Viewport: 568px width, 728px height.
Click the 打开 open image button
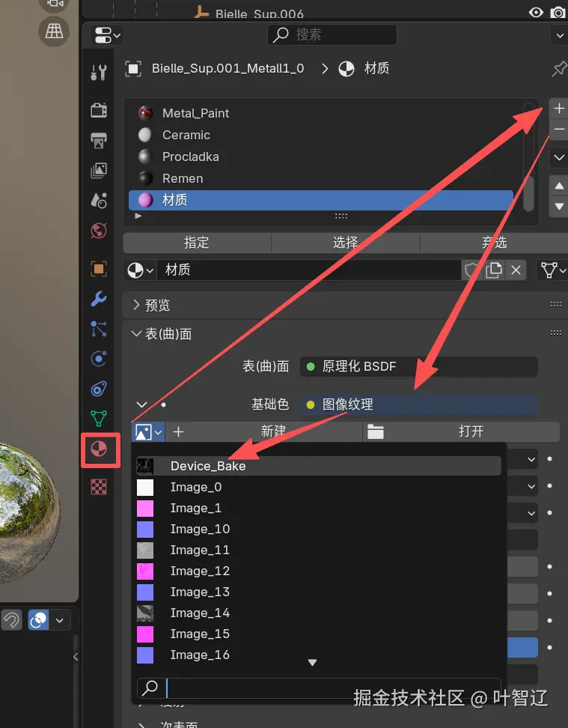(461, 432)
